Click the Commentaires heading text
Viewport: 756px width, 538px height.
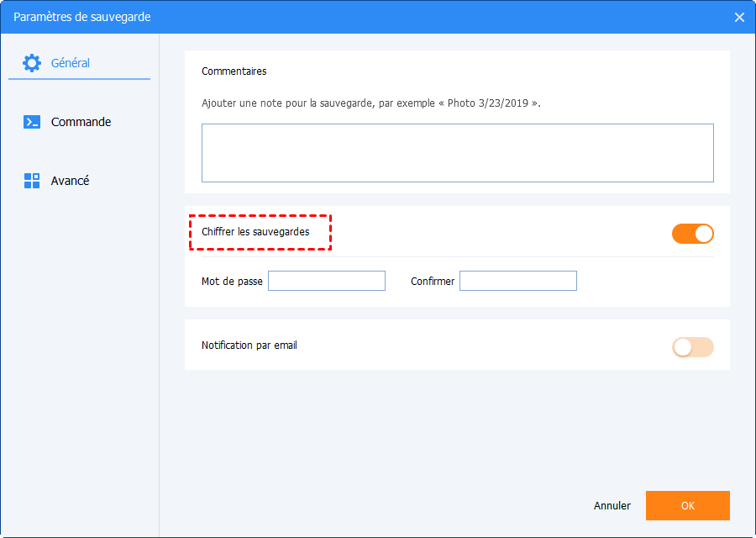coord(234,71)
